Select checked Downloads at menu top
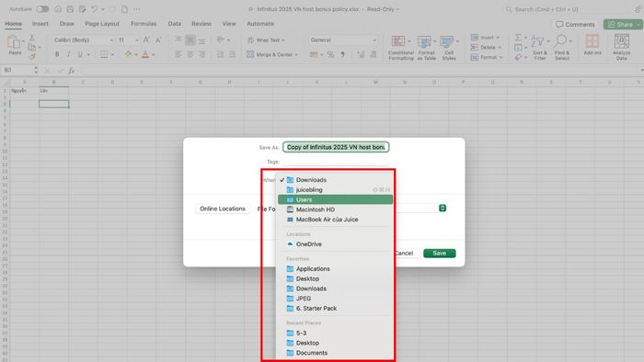Screen dimensions: 644x362 tap(335, 180)
